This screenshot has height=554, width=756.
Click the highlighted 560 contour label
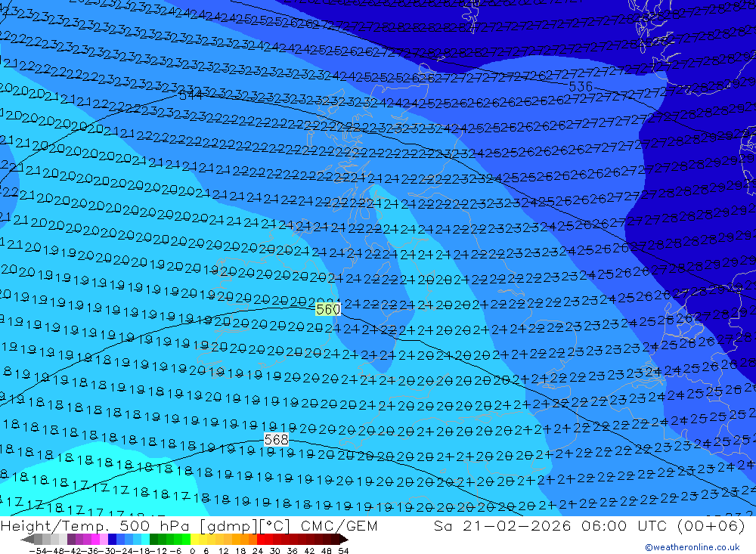tap(328, 309)
